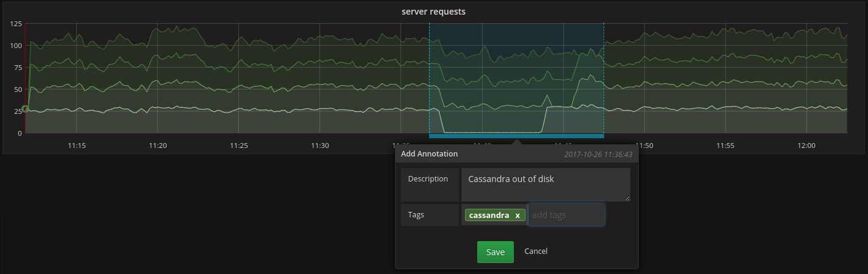Viewport: 868px width, 274px height.
Task: Click the green data point circle marker
Action: (24, 109)
